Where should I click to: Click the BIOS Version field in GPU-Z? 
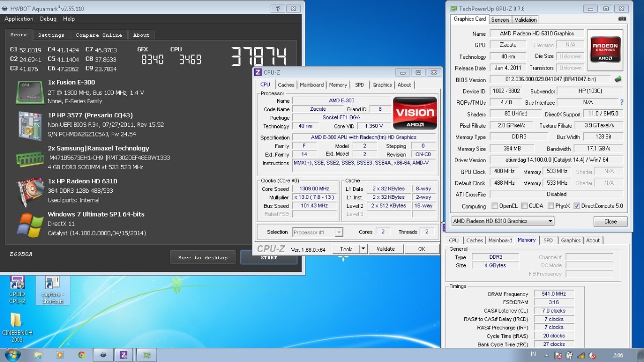[550, 79]
